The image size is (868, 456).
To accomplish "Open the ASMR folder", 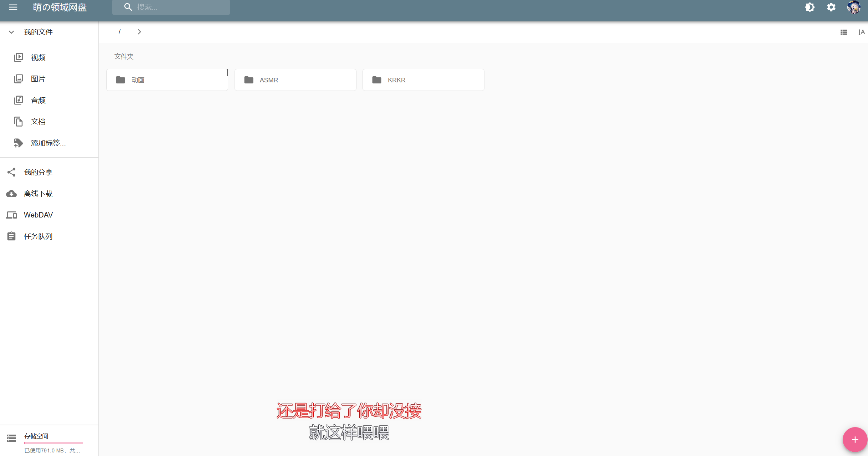I will [x=295, y=80].
